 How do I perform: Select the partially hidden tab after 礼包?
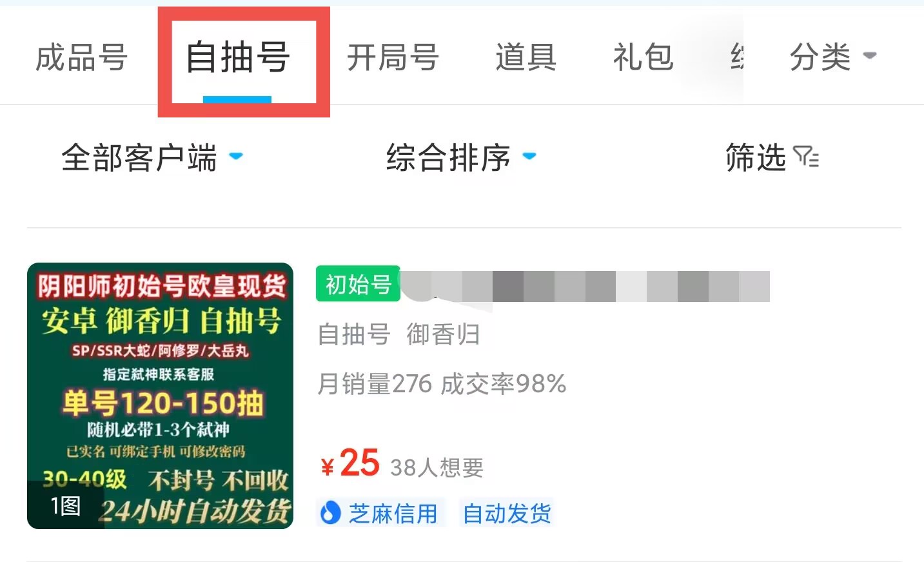(x=737, y=57)
